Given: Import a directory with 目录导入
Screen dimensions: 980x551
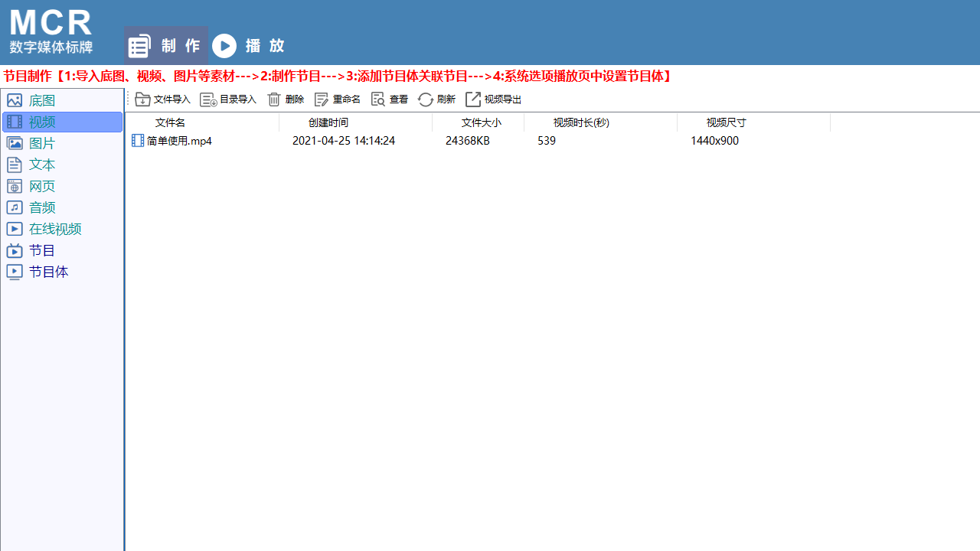Looking at the screenshot, I should (x=227, y=99).
